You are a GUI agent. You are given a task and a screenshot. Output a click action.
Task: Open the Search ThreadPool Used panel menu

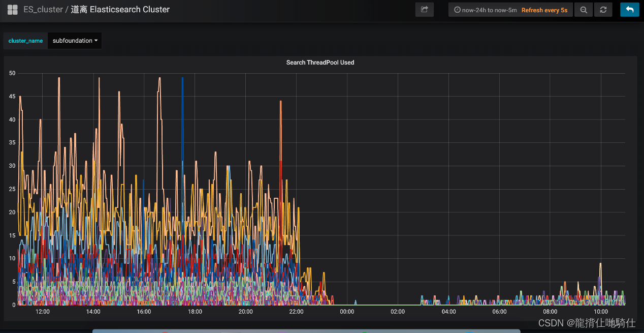click(x=320, y=63)
